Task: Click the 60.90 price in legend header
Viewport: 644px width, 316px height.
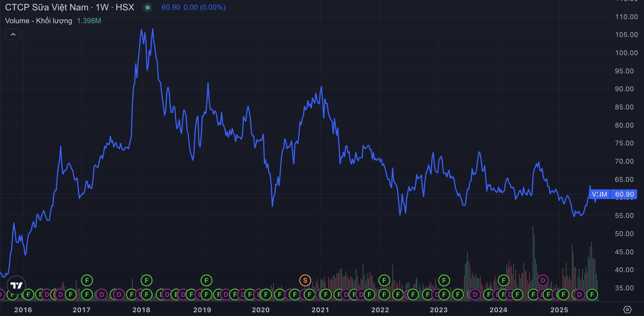Action: [171, 8]
